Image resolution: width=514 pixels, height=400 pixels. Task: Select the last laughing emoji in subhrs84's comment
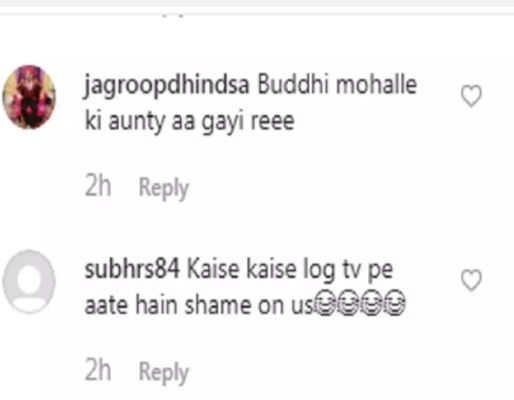tap(395, 303)
